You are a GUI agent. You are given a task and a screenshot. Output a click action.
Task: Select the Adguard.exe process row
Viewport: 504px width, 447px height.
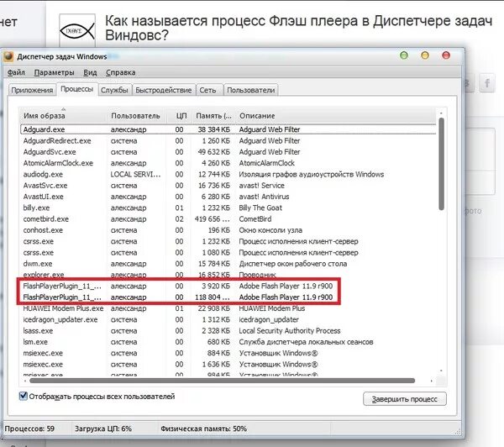(228, 129)
